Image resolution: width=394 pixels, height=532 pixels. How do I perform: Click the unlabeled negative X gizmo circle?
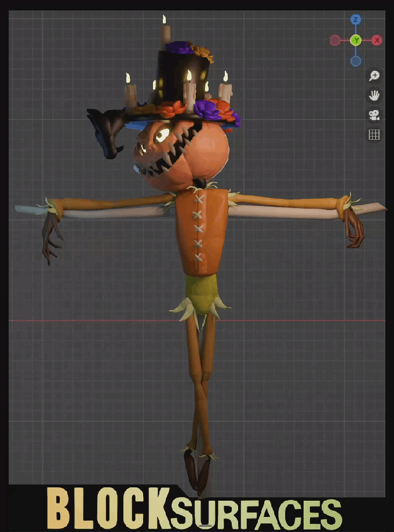click(x=335, y=40)
